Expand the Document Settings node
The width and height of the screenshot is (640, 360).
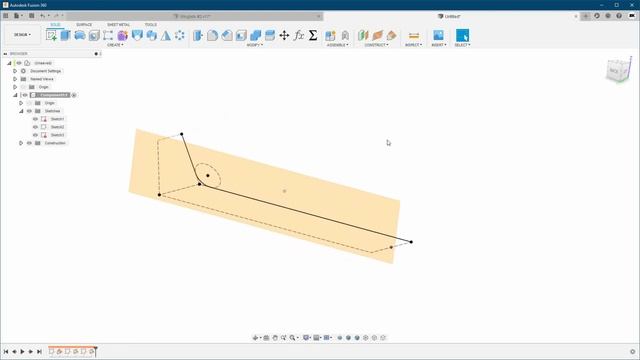click(x=15, y=71)
